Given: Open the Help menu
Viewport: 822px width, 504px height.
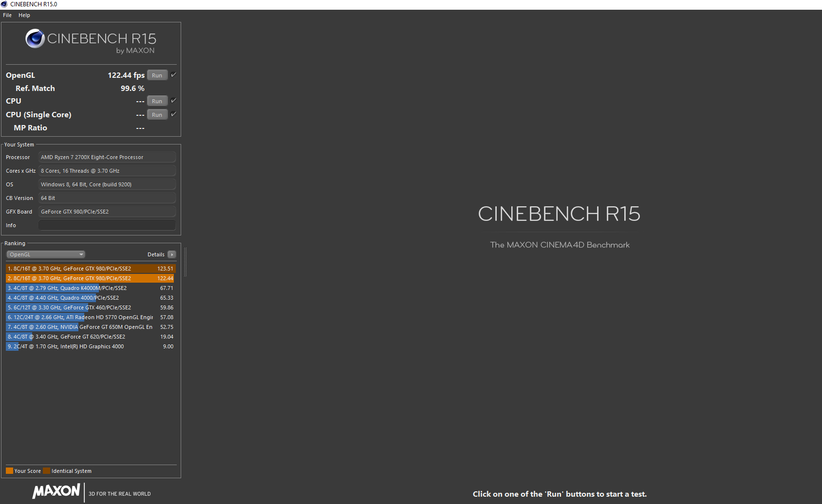Looking at the screenshot, I should coord(24,15).
